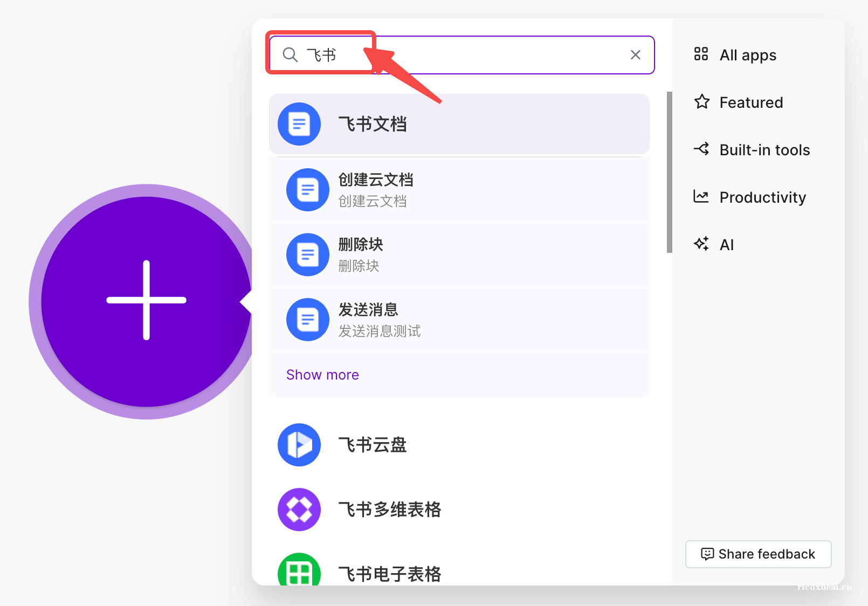This screenshot has width=868, height=606.
Task: Click the 删除块 module icon
Action: 308,254
